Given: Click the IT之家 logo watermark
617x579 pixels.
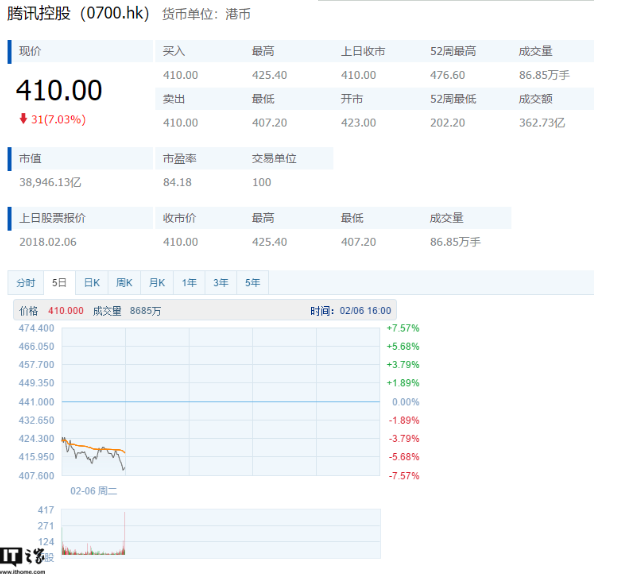Looking at the screenshot, I should [x=22, y=560].
